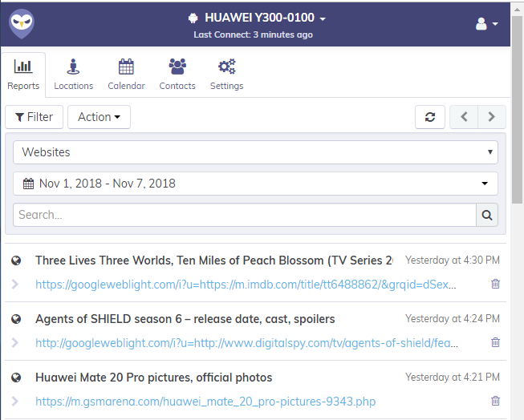524x420 pixels.
Task: Expand the Agents of SHIELD entry
Action: tap(15, 343)
